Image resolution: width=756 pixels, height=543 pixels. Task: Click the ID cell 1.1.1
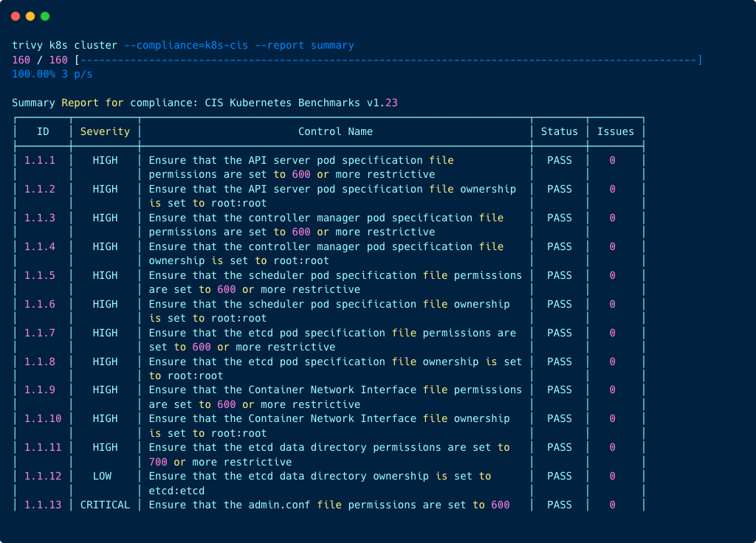click(40, 160)
